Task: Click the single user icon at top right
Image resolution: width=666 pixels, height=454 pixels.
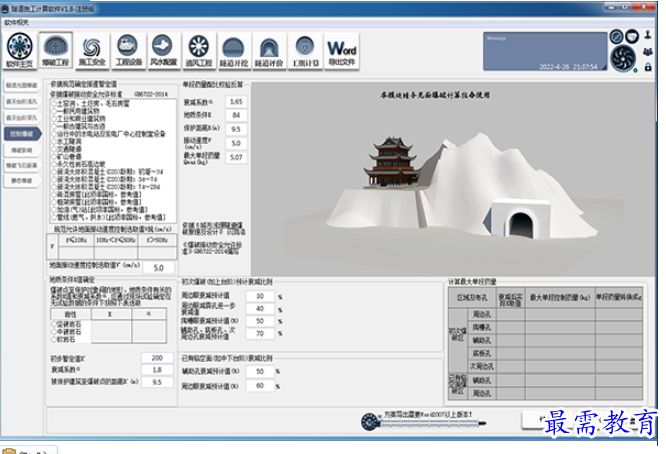Action: coord(648,35)
